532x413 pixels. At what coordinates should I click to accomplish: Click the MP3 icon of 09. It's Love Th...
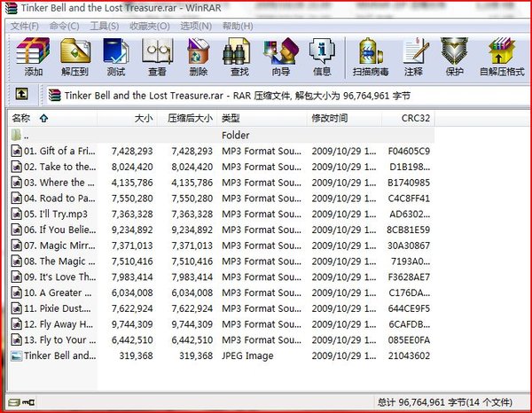coord(16,277)
